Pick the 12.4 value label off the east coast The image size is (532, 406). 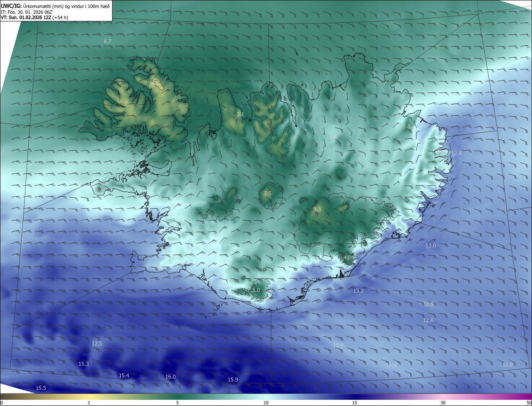(x=456, y=153)
